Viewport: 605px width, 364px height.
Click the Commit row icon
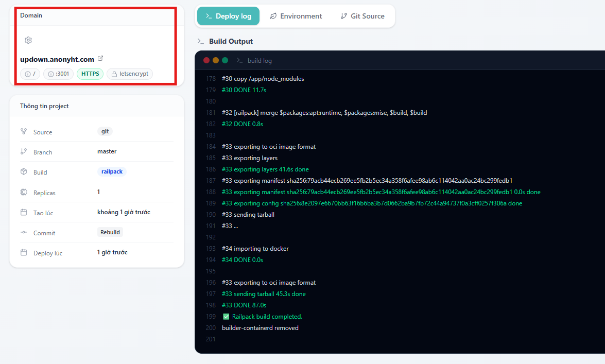pyautogui.click(x=24, y=232)
